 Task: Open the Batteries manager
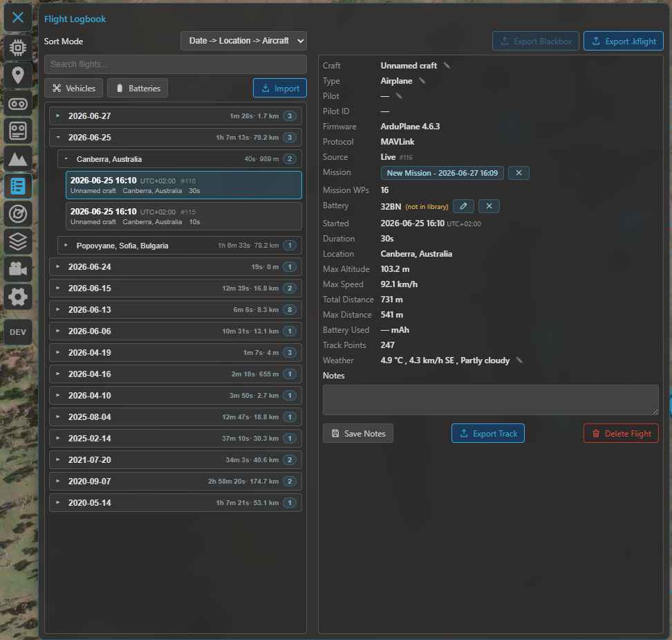tap(138, 89)
